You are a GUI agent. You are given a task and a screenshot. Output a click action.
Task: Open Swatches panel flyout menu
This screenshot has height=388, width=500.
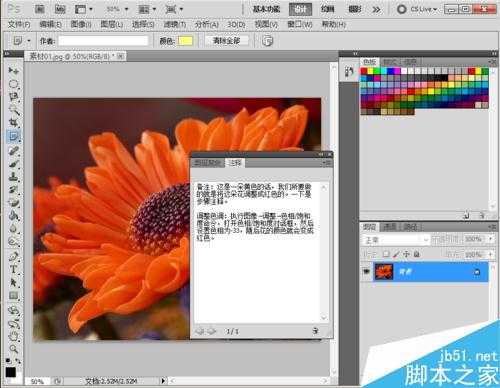click(x=492, y=62)
